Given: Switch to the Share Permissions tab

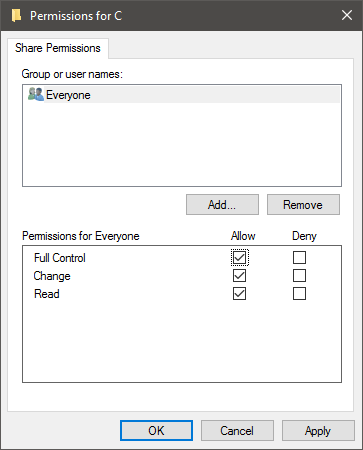Looking at the screenshot, I should (x=58, y=48).
